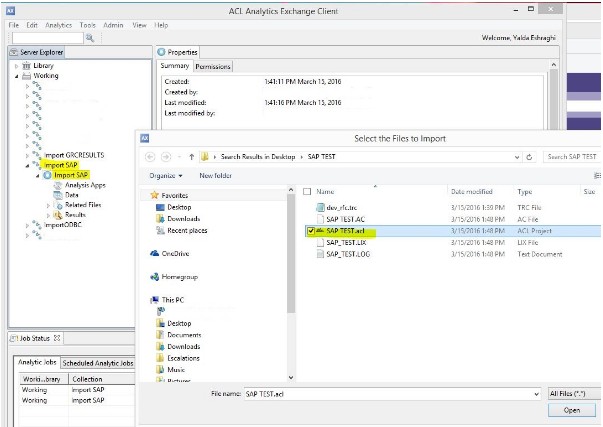603x427 pixels.
Task: Open the All Files type dropdown
Action: [x=574, y=394]
